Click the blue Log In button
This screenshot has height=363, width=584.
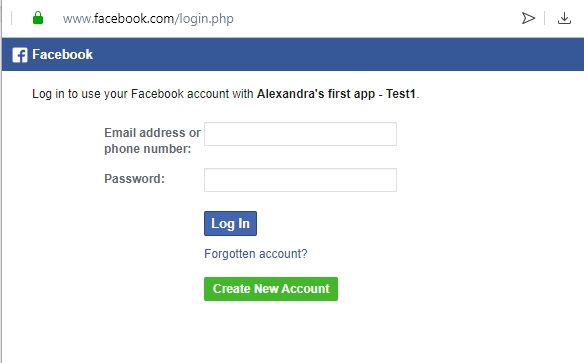[x=230, y=223]
